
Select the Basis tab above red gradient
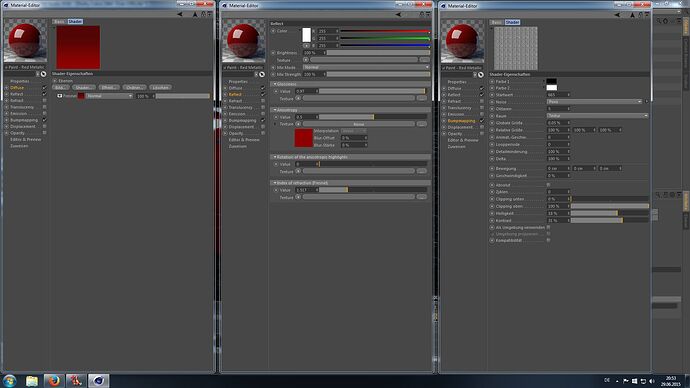tap(59, 22)
